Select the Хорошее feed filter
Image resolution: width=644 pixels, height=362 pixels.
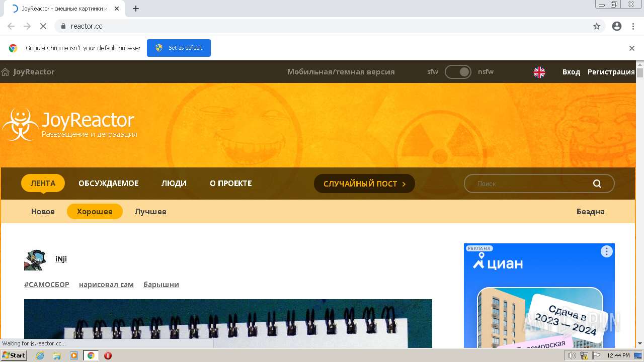click(x=95, y=212)
